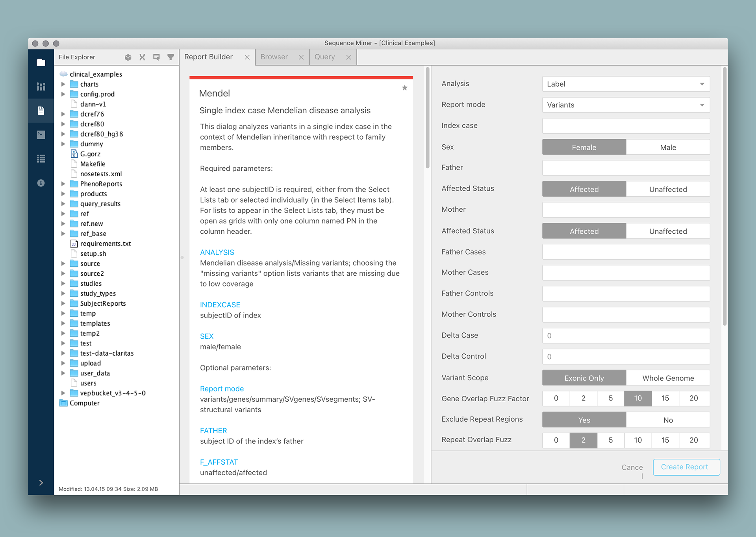This screenshot has width=756, height=537.
Task: Select the nosetests.xml file
Action: (101, 174)
